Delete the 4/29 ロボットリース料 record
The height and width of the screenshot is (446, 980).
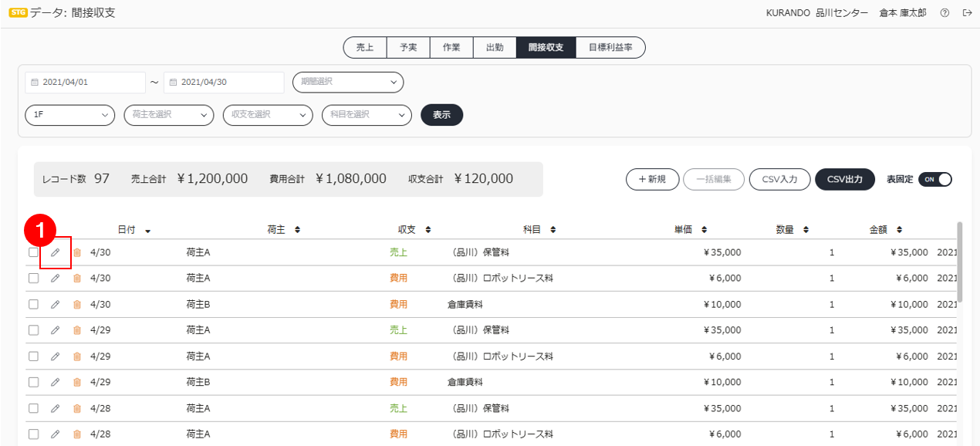click(77, 356)
